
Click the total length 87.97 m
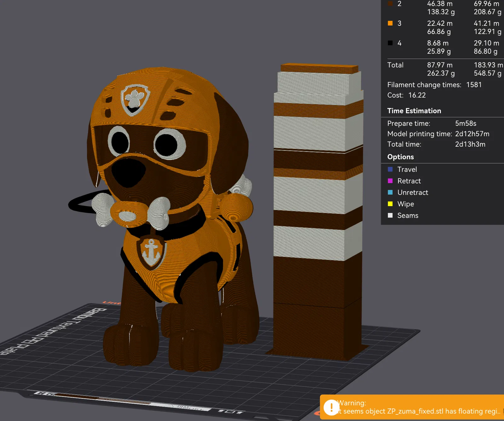440,65
